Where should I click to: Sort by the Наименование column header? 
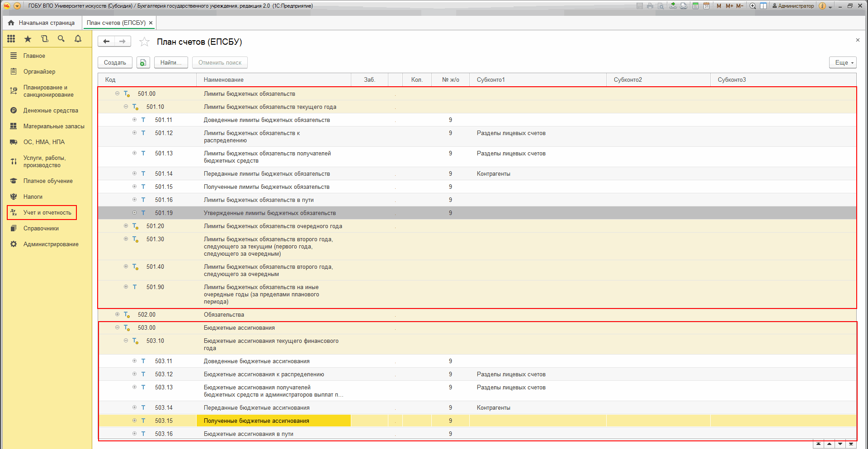[x=274, y=80]
